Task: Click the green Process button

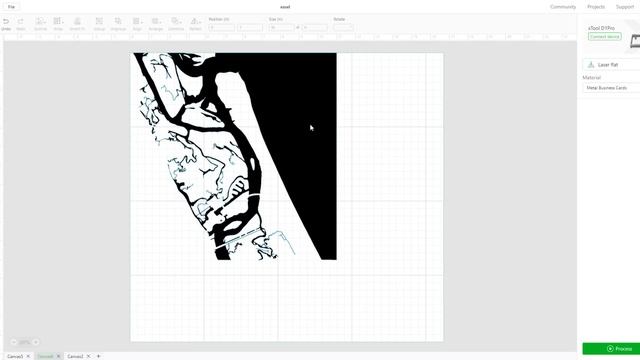Action: pos(611,349)
